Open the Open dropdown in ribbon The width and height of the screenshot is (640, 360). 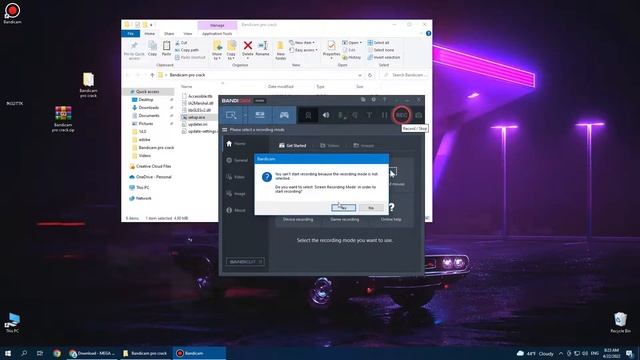352,42
